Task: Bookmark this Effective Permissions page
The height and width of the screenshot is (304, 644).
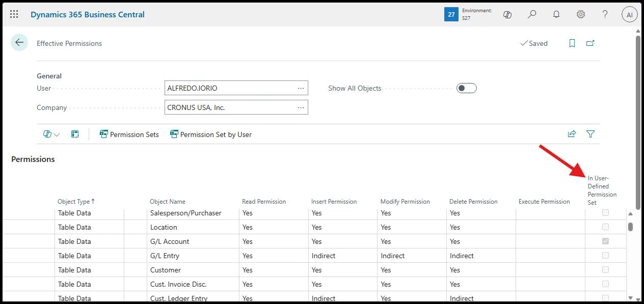Action: point(572,43)
